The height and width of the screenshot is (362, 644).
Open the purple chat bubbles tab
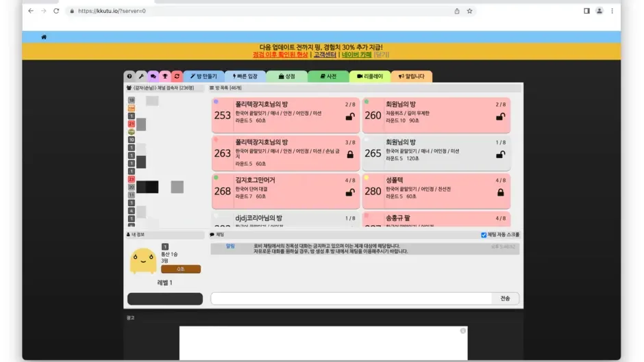pos(153,77)
